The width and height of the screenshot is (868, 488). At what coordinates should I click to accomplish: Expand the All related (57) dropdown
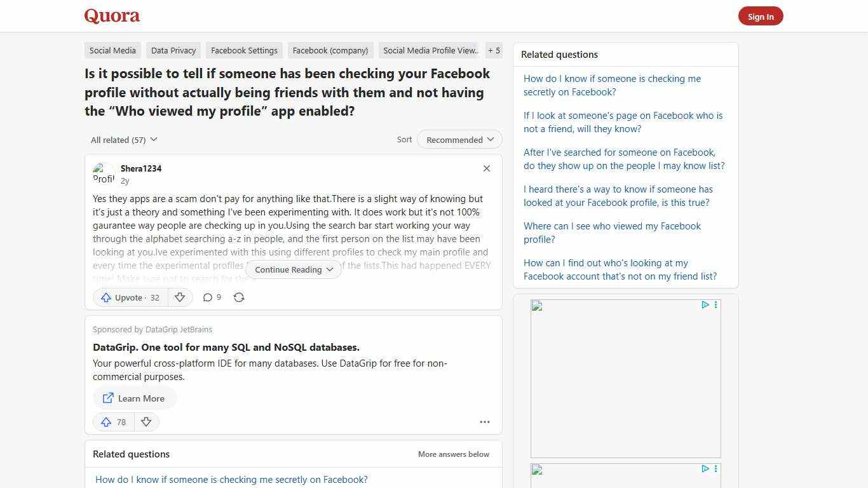pyautogui.click(x=124, y=139)
